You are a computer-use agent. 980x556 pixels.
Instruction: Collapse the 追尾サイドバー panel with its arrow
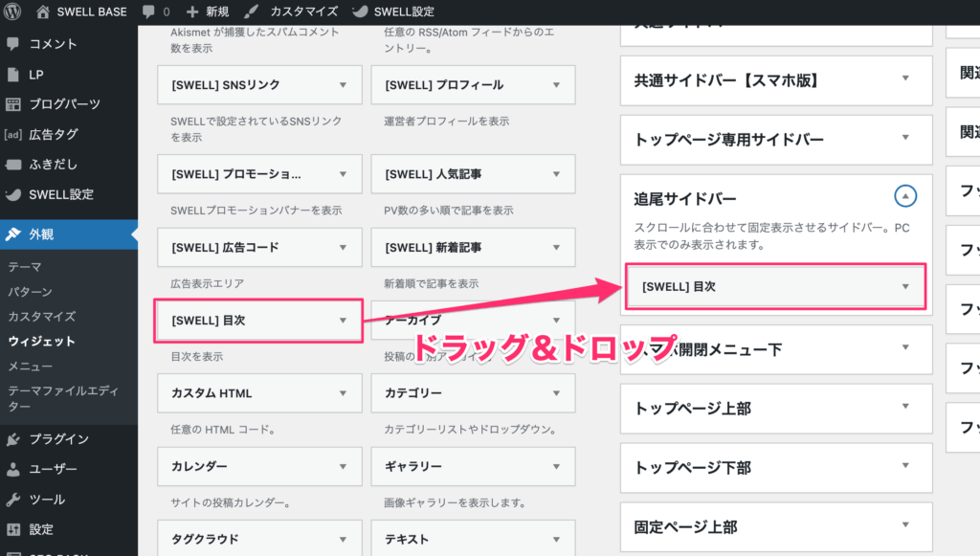pyautogui.click(x=904, y=196)
